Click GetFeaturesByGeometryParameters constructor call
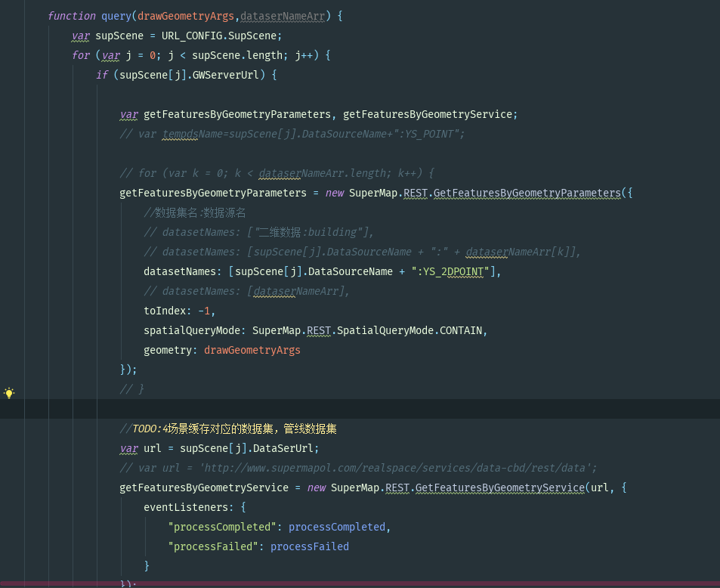 coord(527,193)
